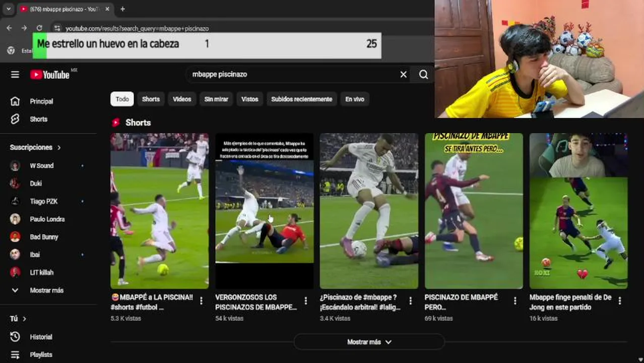This screenshot has width=644, height=363.
Task: Click the browser back arrow
Action: pos(9,28)
